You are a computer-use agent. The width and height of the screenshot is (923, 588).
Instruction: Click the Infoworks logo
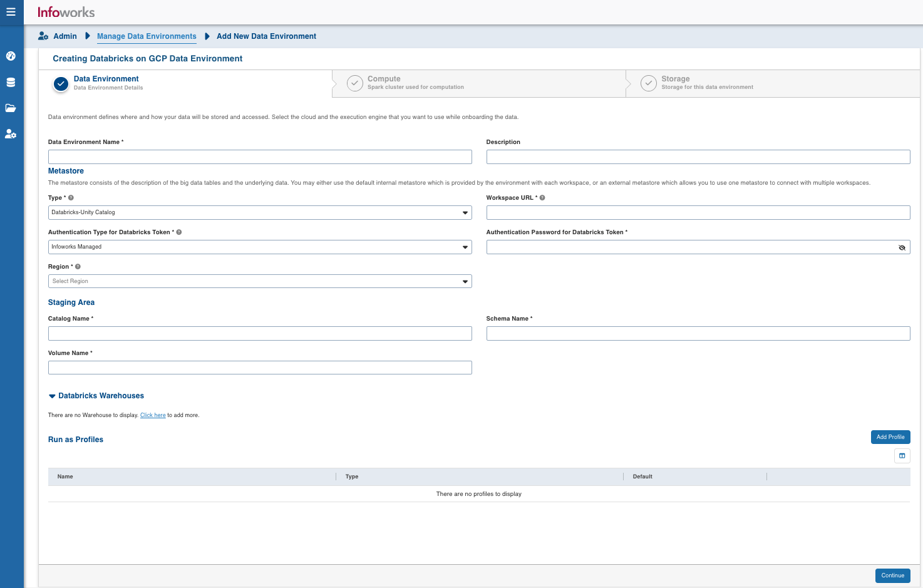coord(66,12)
